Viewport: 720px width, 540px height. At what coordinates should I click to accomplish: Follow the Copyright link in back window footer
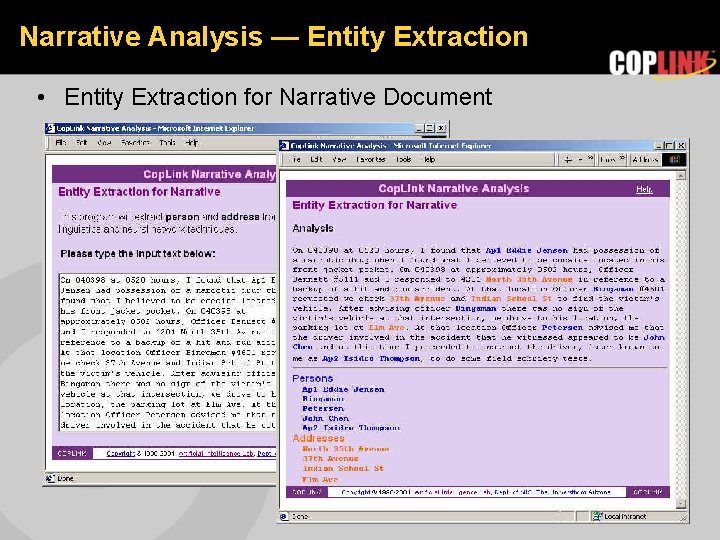120,453
